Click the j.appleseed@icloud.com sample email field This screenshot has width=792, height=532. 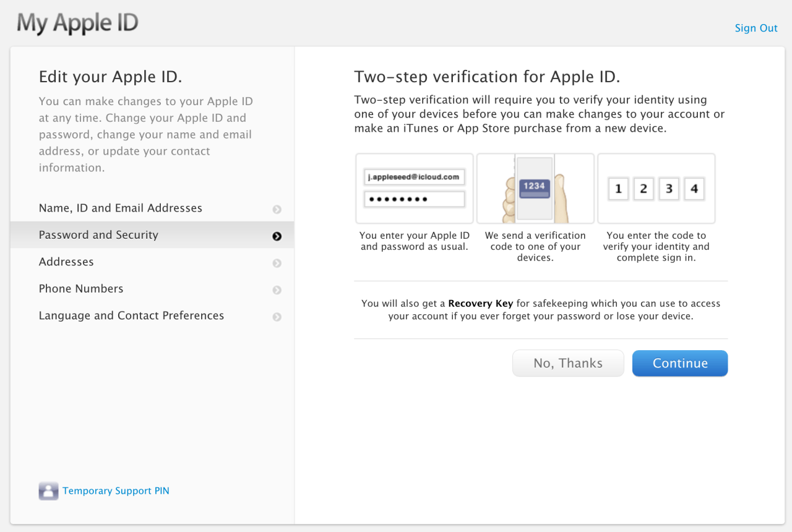(x=414, y=177)
